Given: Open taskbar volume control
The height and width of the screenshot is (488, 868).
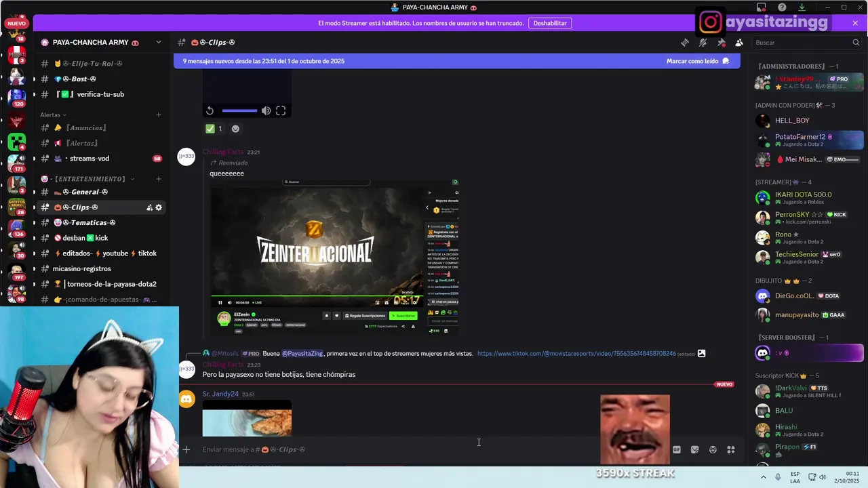Looking at the screenshot, I should click(x=823, y=477).
